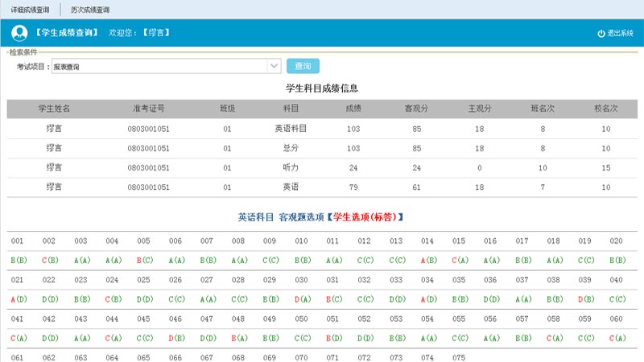Click the power icon beside 退出系统

tap(601, 33)
